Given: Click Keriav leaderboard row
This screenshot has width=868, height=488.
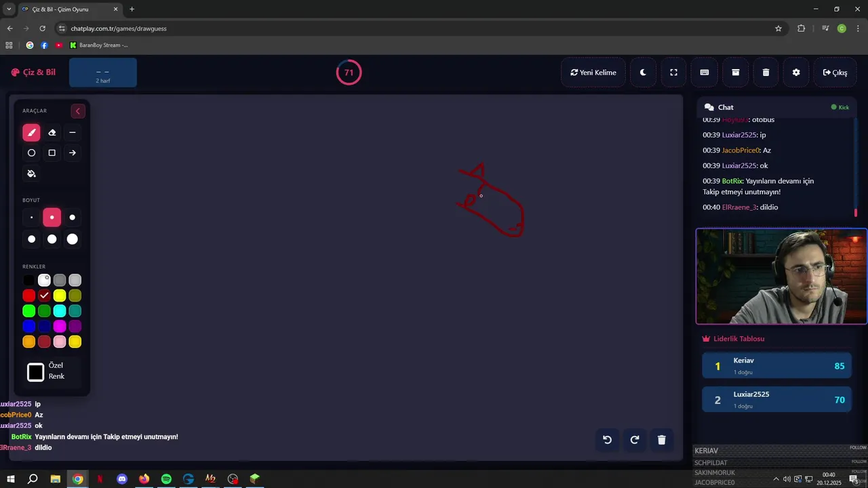Looking at the screenshot, I should point(777,366).
